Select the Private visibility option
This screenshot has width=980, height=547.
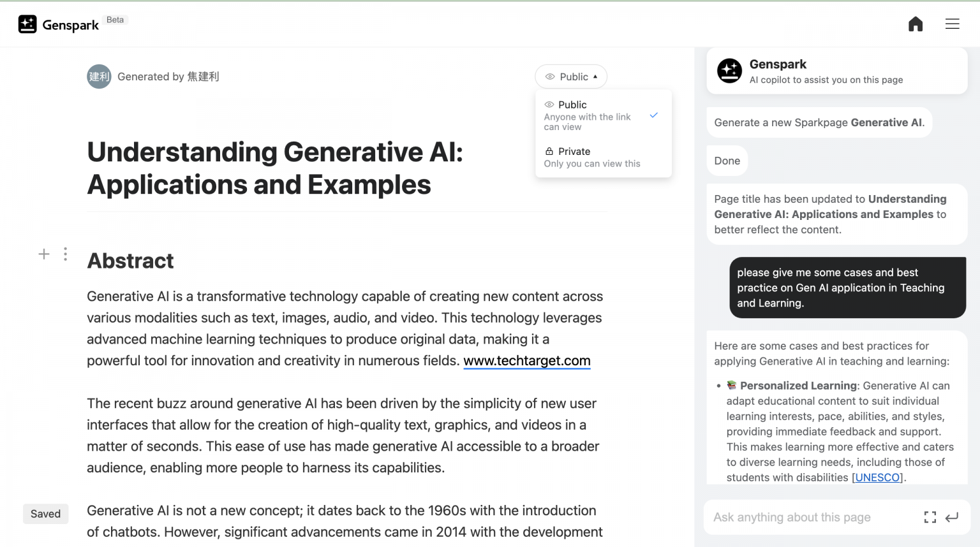point(591,157)
